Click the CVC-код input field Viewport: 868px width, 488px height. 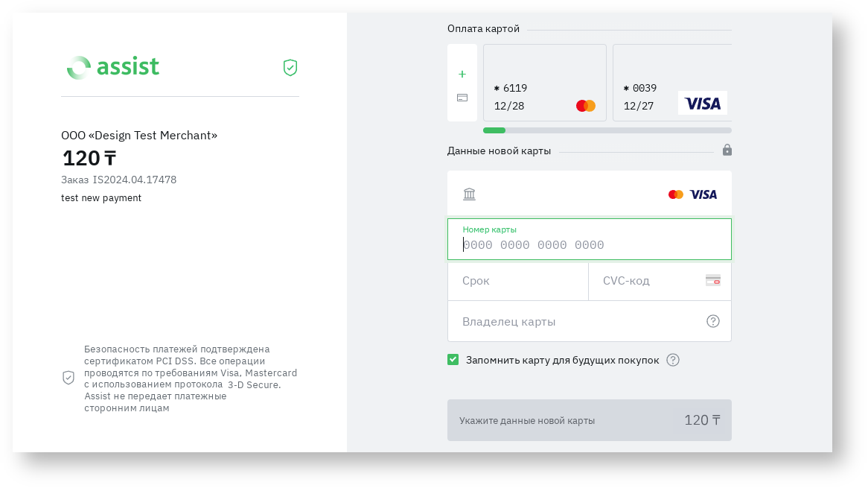pyautogui.click(x=648, y=281)
